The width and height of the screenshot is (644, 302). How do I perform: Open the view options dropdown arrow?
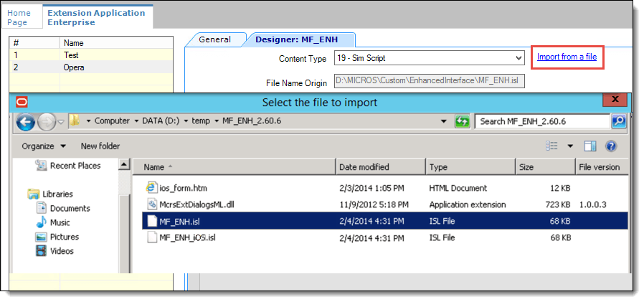tap(570, 146)
